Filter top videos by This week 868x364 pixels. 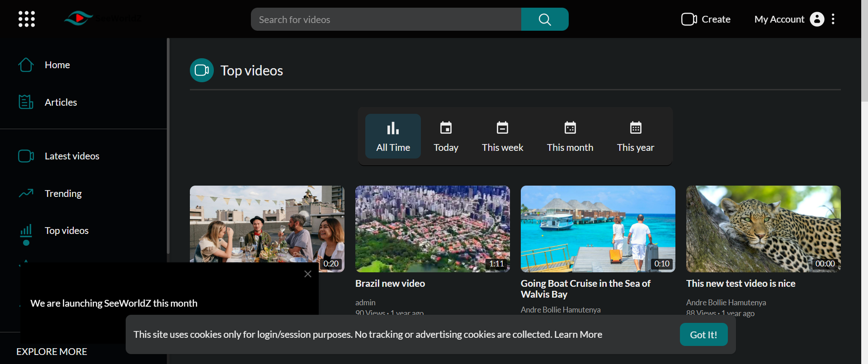coord(502,136)
